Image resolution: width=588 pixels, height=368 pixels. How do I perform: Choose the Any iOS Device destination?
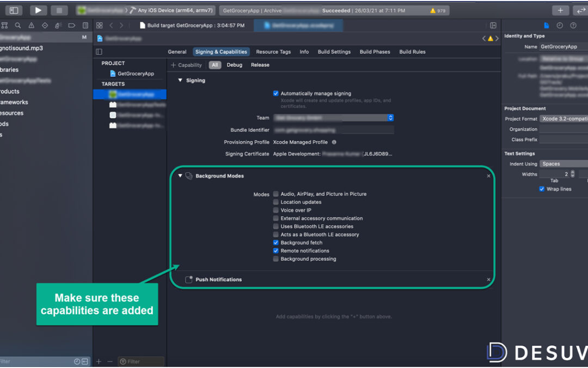click(171, 10)
